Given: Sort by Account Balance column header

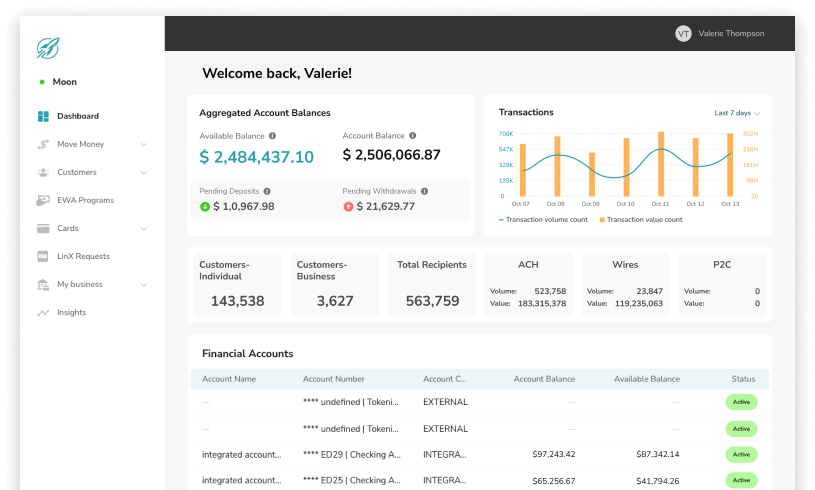Looking at the screenshot, I should (x=544, y=379).
